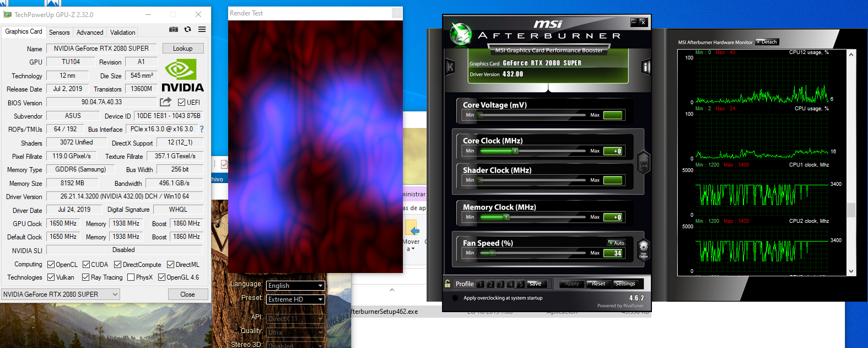The image size is (868, 348).
Task: Open Afterburner info i side button
Action: tap(646, 67)
